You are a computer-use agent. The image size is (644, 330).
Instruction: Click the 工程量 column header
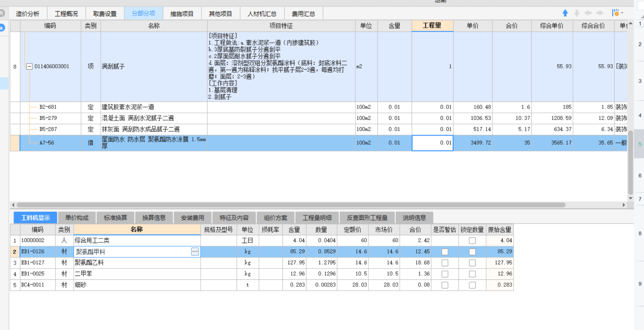coord(432,26)
